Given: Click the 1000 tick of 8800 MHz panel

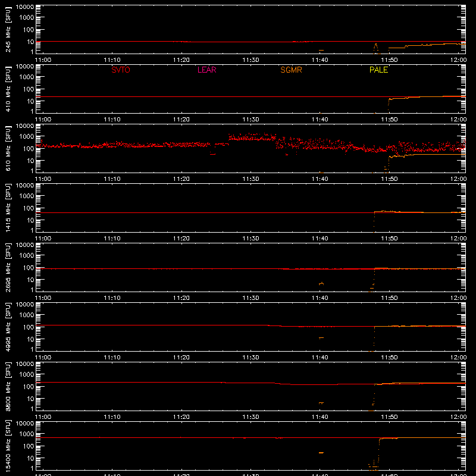Looking at the screenshot, I should pyautogui.click(x=27, y=375).
